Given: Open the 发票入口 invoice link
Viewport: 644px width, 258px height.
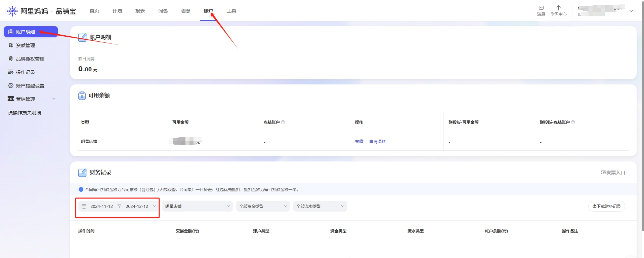Looking at the screenshot, I should (613, 173).
